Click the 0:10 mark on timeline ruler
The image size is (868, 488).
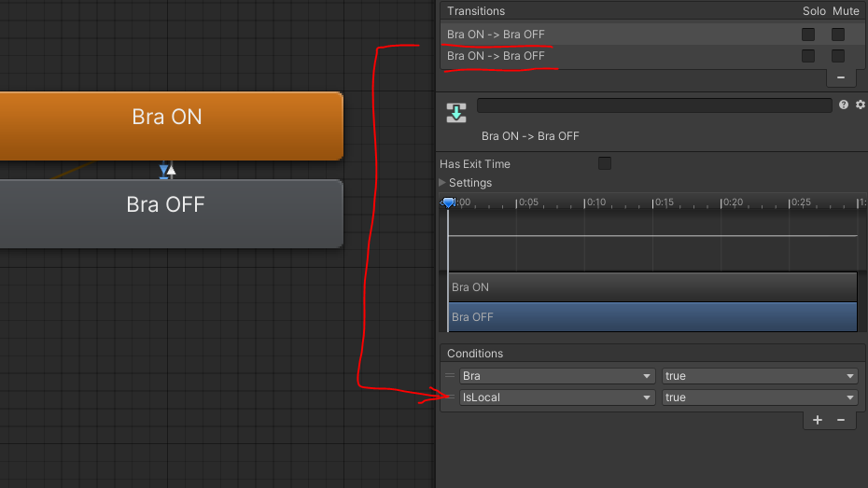point(596,202)
